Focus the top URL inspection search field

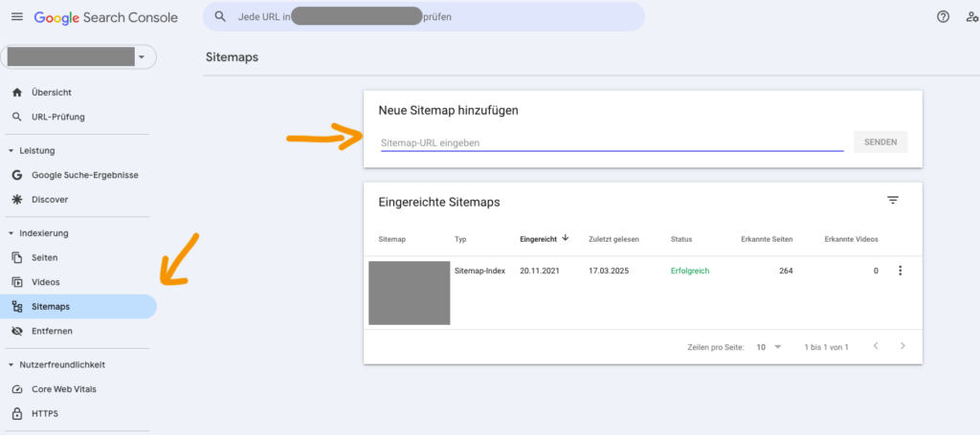coord(423,17)
